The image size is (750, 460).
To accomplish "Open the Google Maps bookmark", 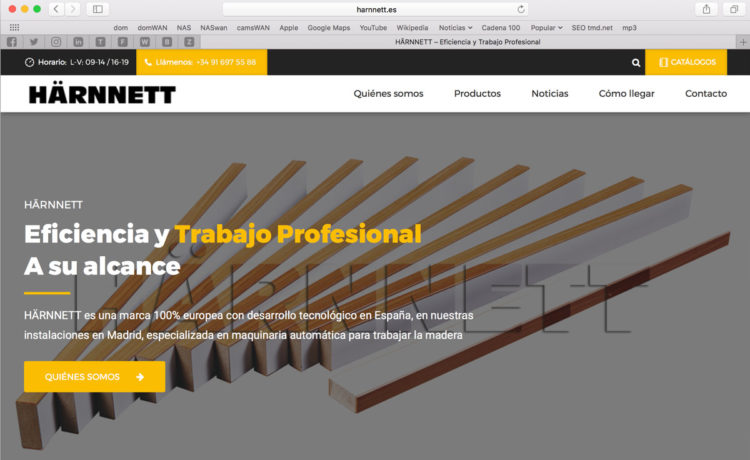I will (x=329, y=28).
